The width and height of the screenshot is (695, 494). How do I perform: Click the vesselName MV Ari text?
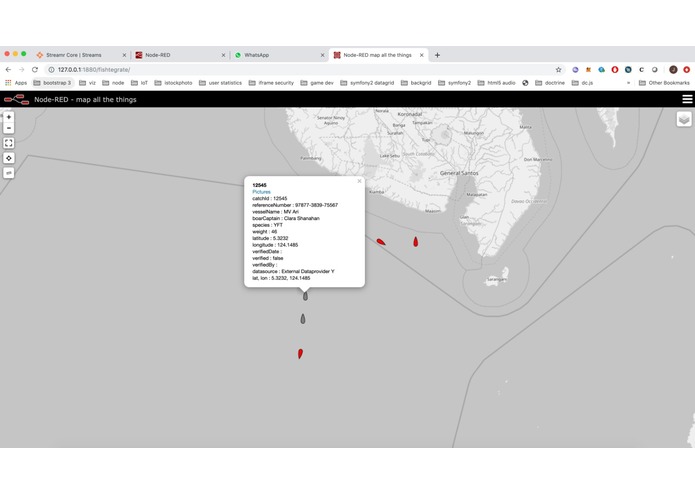click(275, 212)
